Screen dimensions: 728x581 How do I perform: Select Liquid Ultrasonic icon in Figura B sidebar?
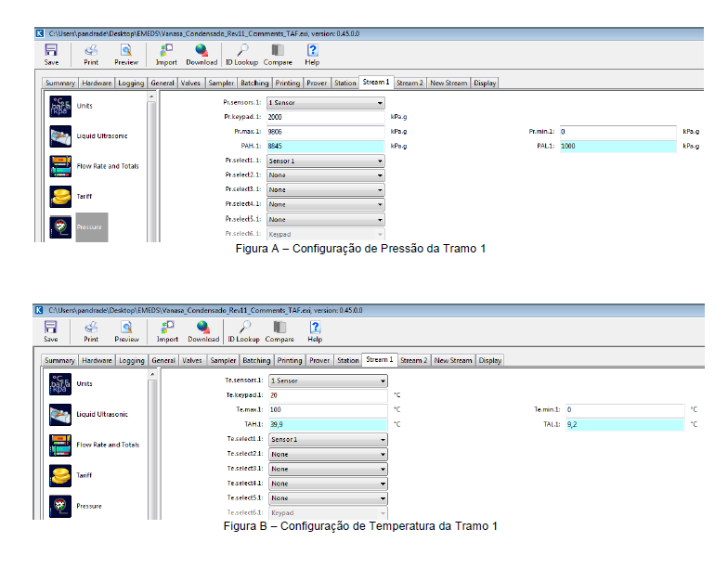[x=60, y=415]
